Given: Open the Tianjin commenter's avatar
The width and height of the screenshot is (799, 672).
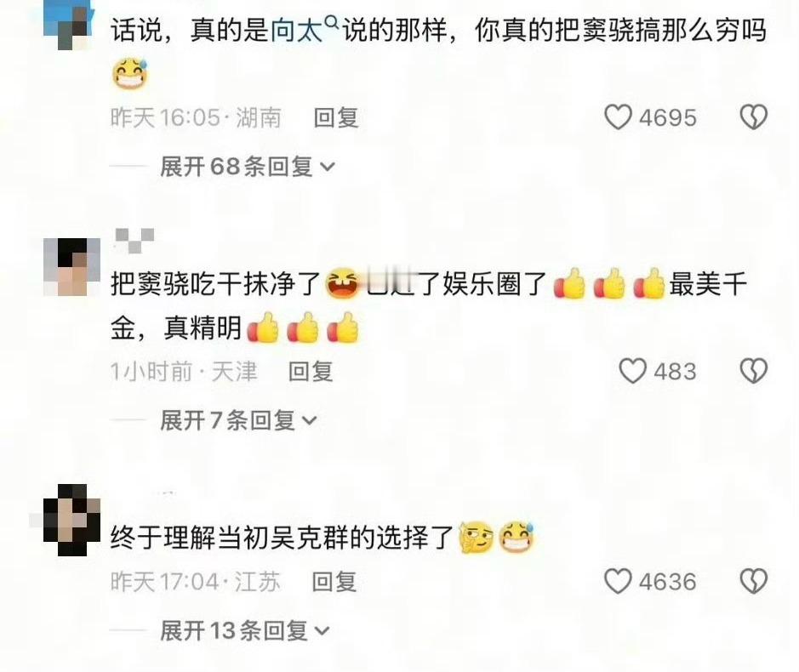Looking at the screenshot, I should coord(71,267).
